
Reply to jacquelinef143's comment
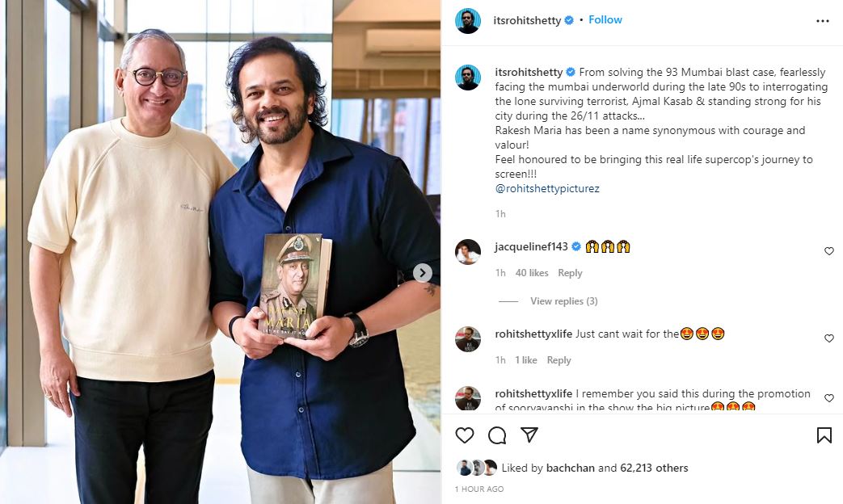[570, 273]
